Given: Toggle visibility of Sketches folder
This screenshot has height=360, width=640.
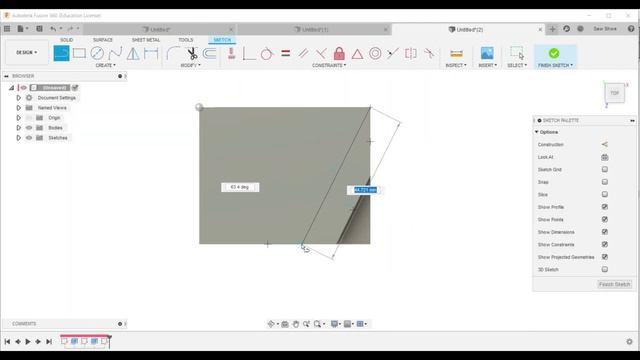Looking at the screenshot, I should click(x=29, y=138).
